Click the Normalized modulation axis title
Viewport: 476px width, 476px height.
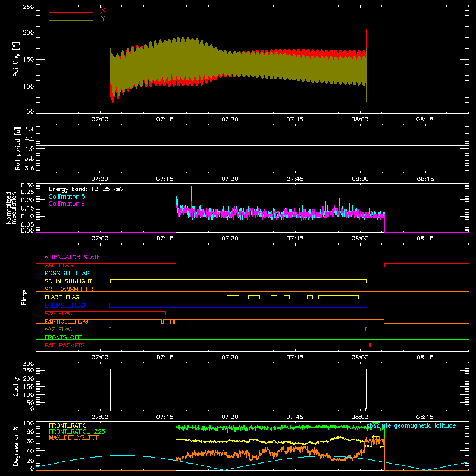pyautogui.click(x=11, y=208)
